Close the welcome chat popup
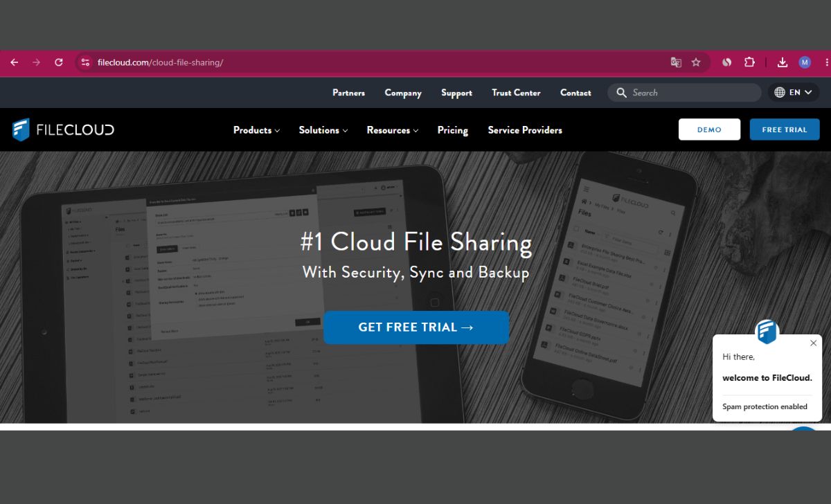Screen dimensions: 831x504 pyautogui.click(x=814, y=343)
